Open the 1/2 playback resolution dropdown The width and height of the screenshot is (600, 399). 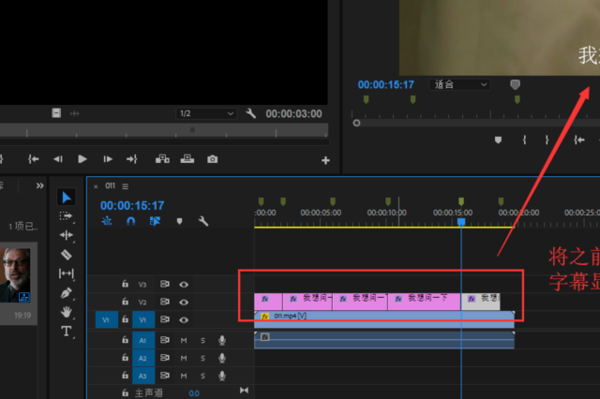[x=206, y=114]
